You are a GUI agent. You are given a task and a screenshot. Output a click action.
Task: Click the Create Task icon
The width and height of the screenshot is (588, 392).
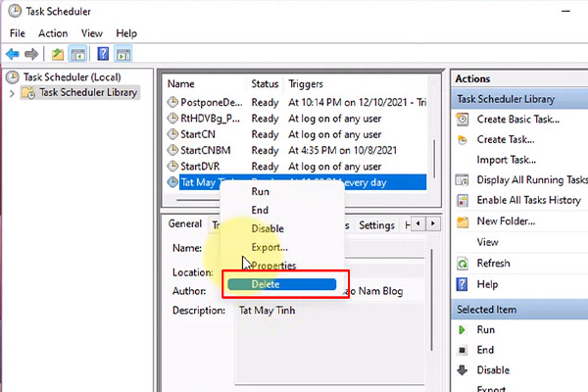pos(463,140)
